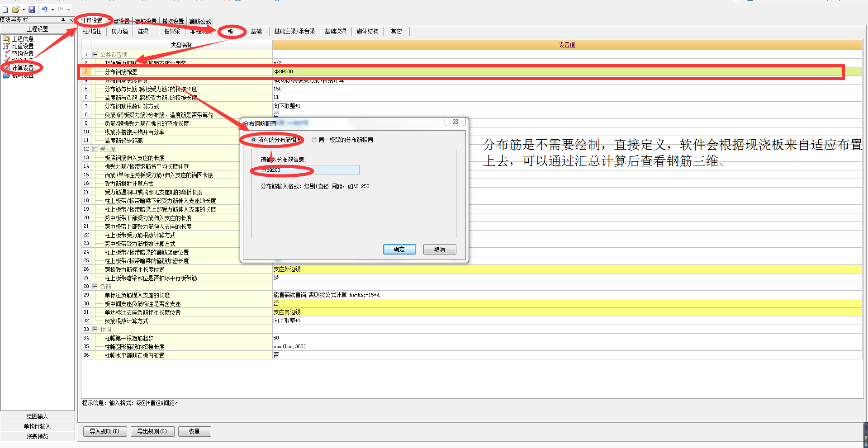Select the 板 component tab

tap(231, 32)
